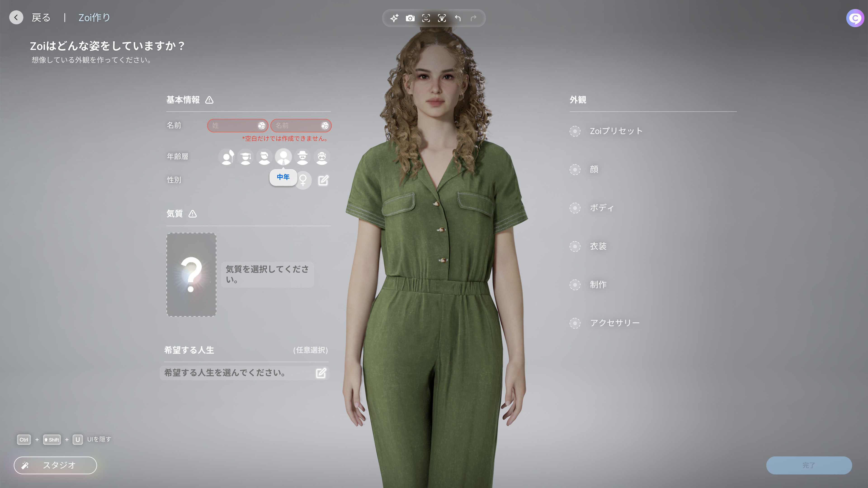Click the back arrow icon next to 戻る
This screenshot has width=868, height=488.
[x=16, y=18]
